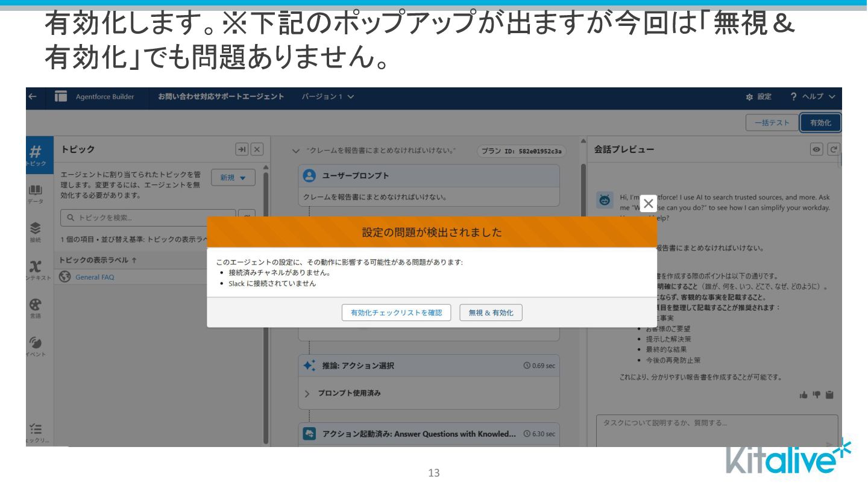Click the globe icon beside General FAQ
This screenshot has width=868, height=488.
65,277
